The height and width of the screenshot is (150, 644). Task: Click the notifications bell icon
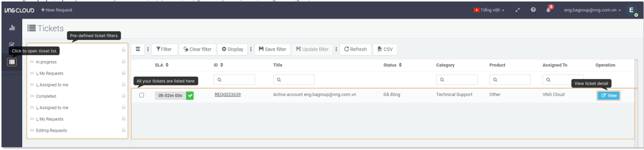[x=548, y=10]
